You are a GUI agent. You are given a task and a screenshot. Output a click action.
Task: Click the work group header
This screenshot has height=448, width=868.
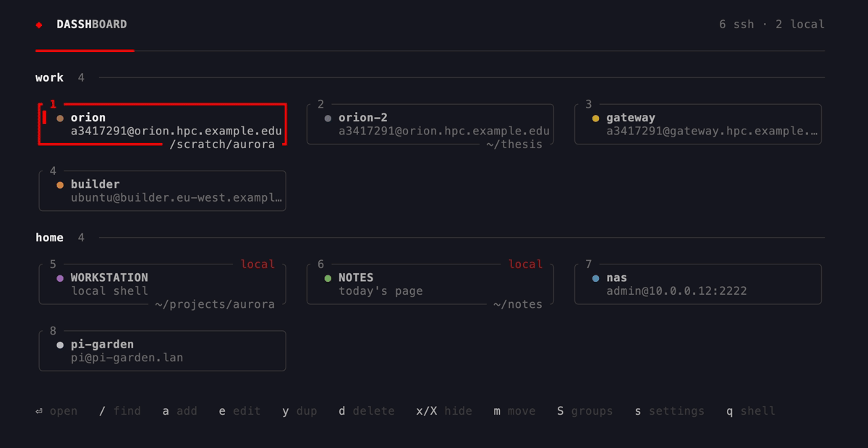(x=49, y=78)
